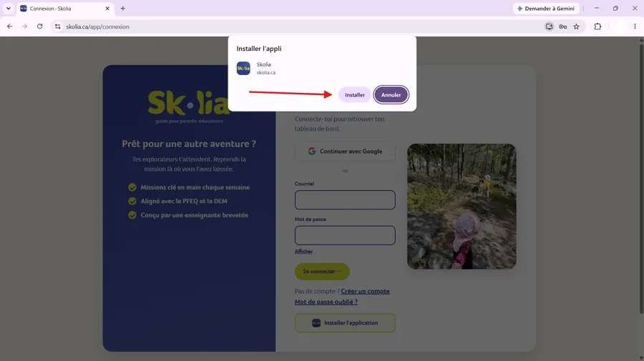644x361 pixels.
Task: Open the password manager key icon
Action: click(562, 26)
